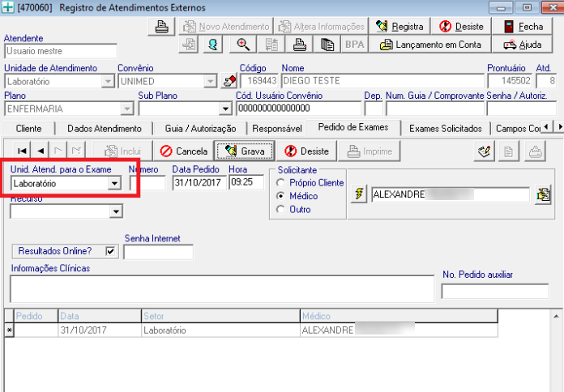Click the document page icon right of Imprime
Image resolution: width=564 pixels, height=392 pixels.
[508, 151]
